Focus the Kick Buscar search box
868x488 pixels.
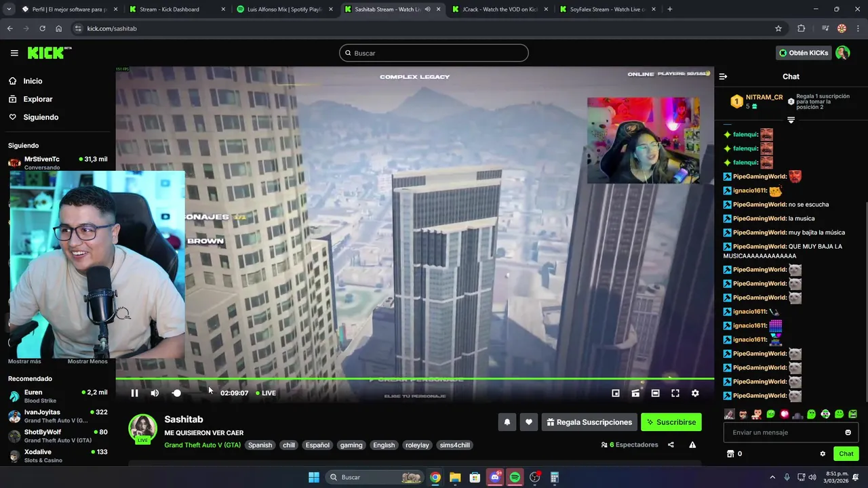[434, 53]
